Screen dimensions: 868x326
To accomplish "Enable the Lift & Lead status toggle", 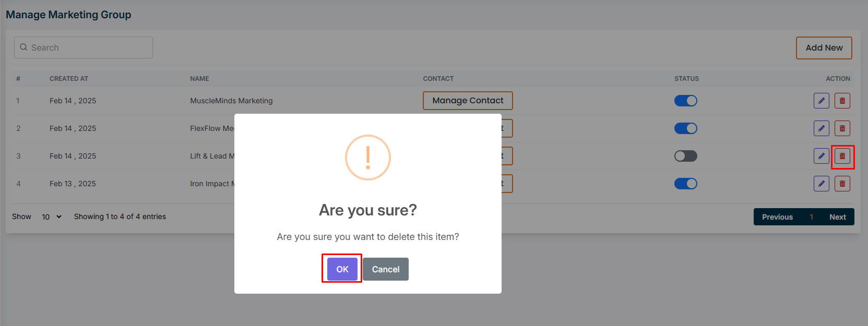I will coord(685,156).
